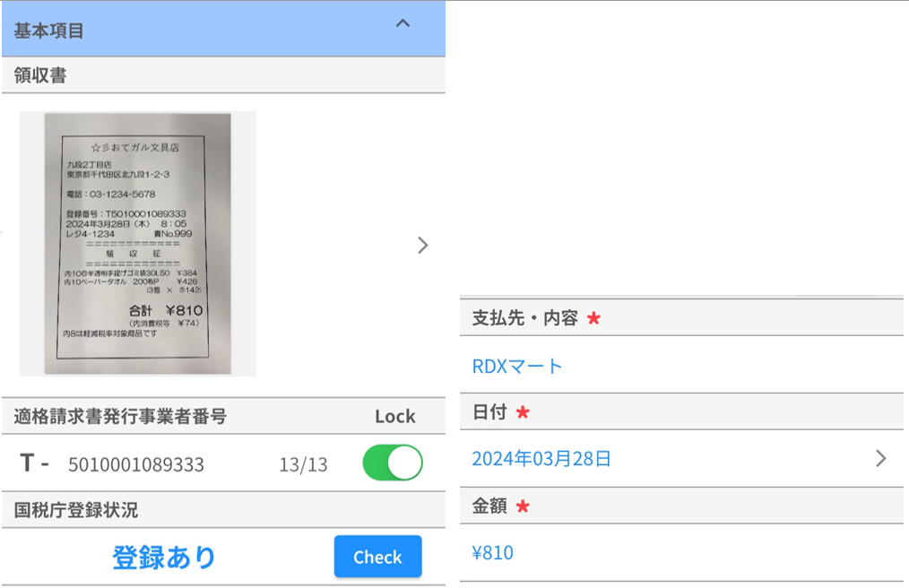Click the amount field ¥810
The image size is (909, 588).
click(493, 553)
